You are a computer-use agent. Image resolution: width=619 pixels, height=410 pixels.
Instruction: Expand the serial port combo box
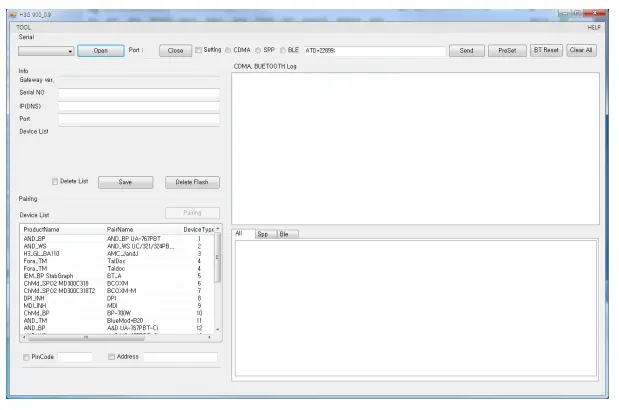coord(46,51)
